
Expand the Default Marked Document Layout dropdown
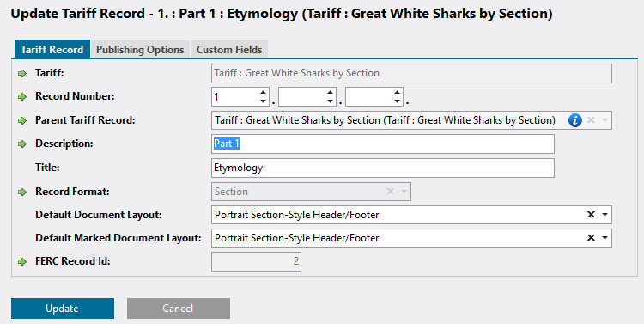[x=605, y=238]
